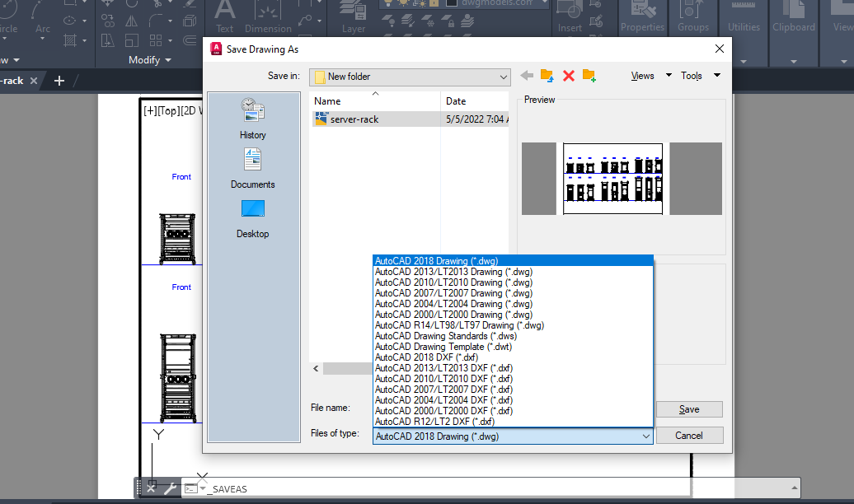This screenshot has height=504, width=854.
Task: Open the Clipboard panel button
Action: 794,17
